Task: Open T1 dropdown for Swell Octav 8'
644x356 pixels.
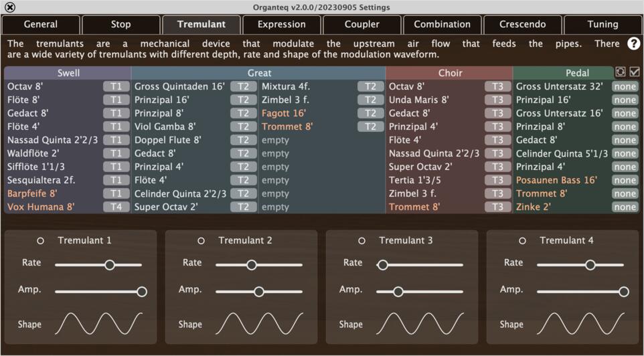Action: [x=116, y=86]
